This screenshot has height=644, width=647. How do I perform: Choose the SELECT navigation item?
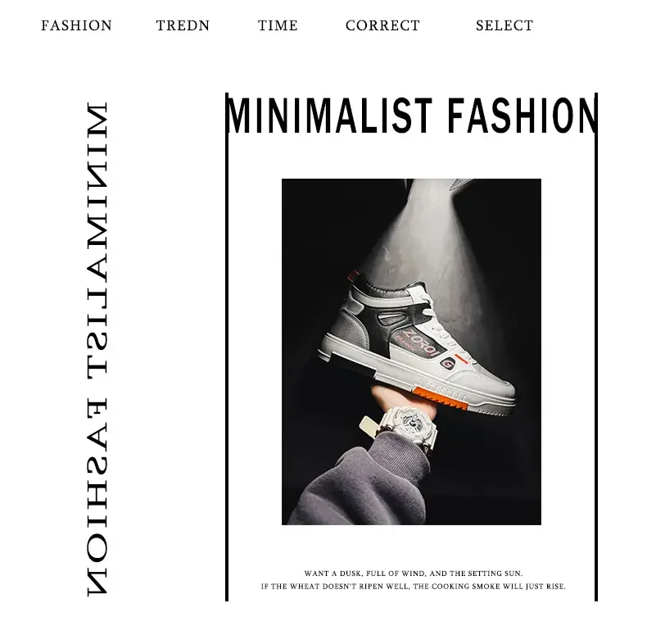click(x=504, y=25)
